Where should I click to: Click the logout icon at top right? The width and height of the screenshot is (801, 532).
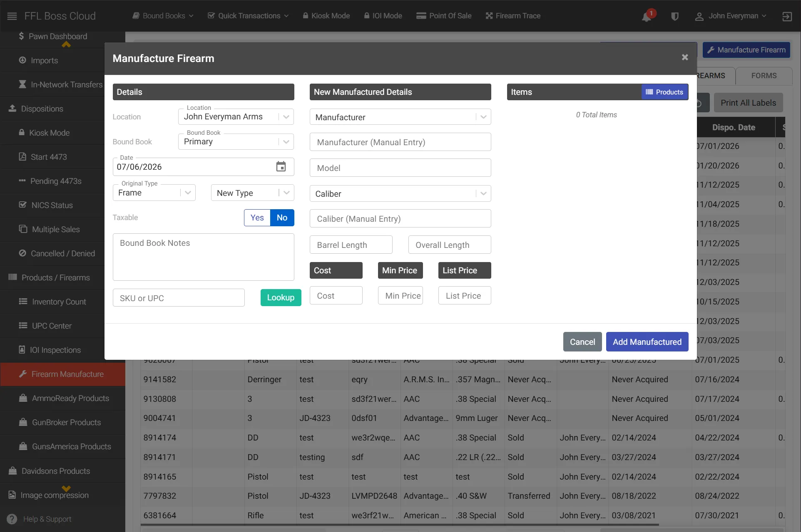click(787, 16)
